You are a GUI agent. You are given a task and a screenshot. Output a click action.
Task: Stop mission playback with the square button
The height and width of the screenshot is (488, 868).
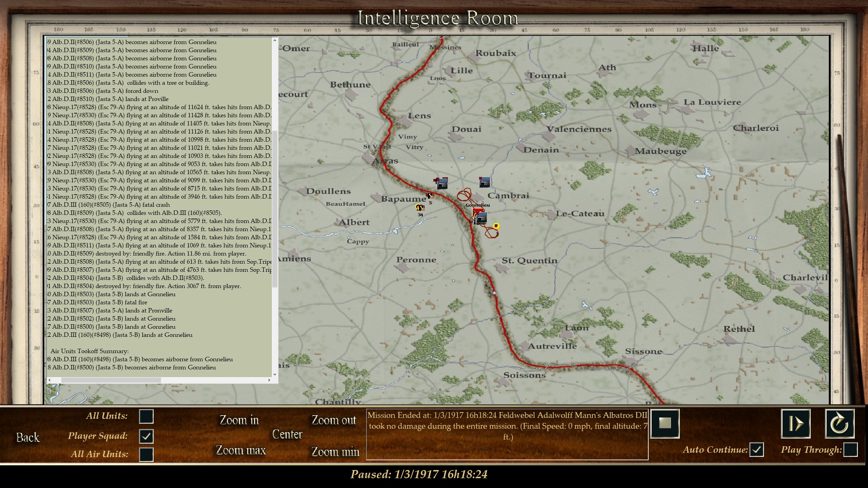(665, 423)
